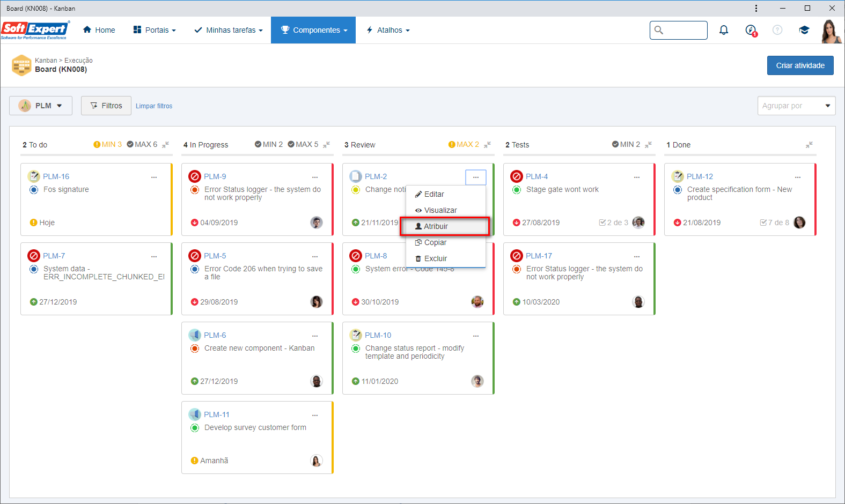Open the more options on PLM-6 card
Screen dimensions: 845x504
315,336
